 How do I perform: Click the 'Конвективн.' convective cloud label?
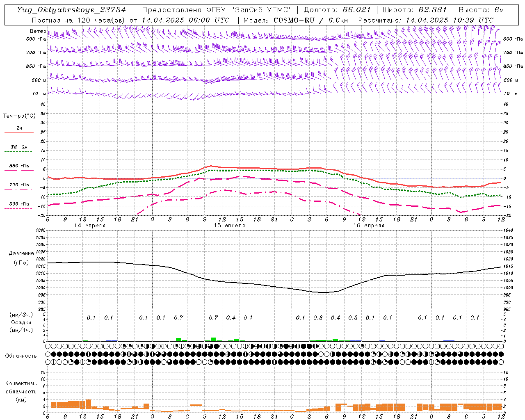pos(21,383)
